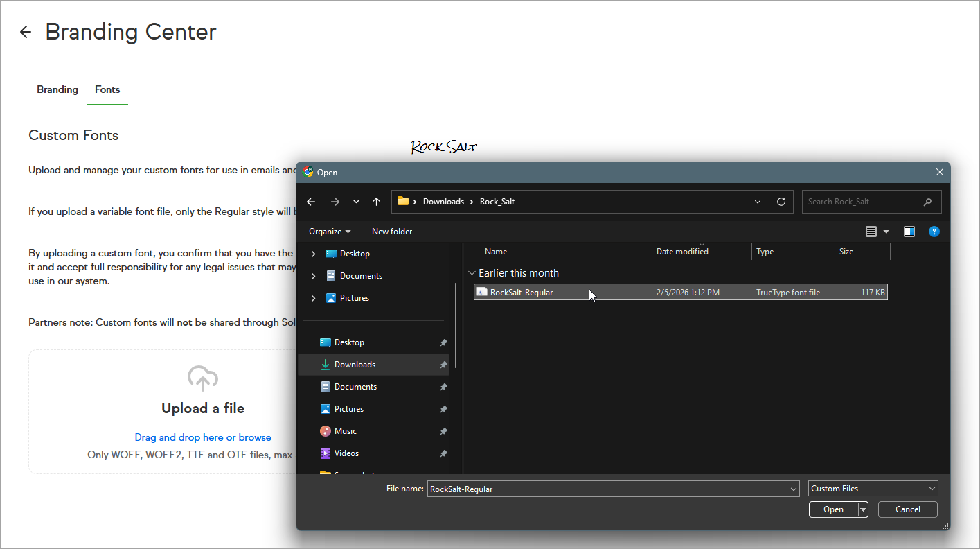Image resolution: width=980 pixels, height=549 pixels.
Task: Refresh the Rock_Salt folder view
Action: point(781,202)
